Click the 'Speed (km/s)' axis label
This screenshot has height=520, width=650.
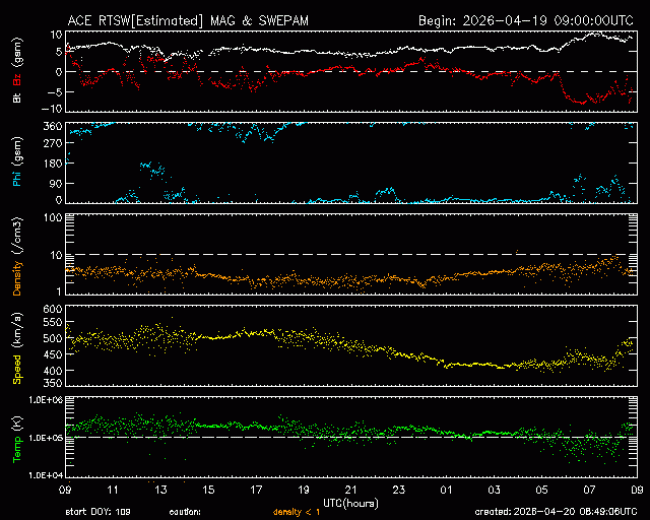(17, 348)
